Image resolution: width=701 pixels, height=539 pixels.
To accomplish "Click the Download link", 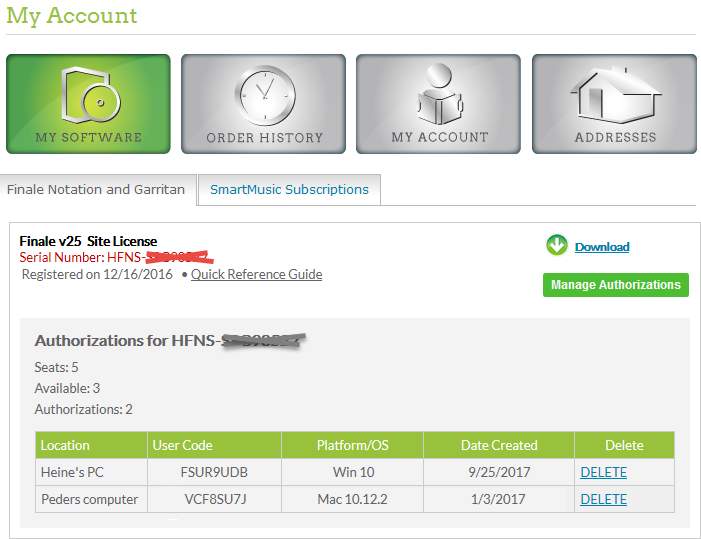I will (x=602, y=247).
